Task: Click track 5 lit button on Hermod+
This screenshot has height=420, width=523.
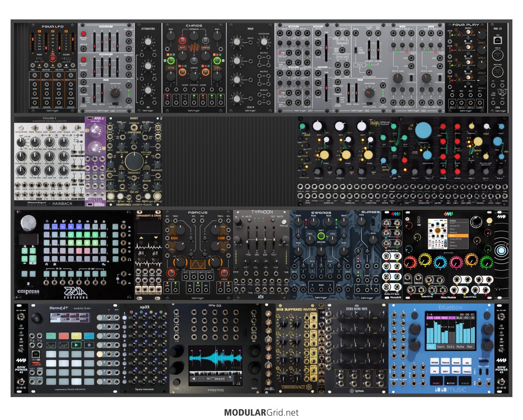Action: 100,354
